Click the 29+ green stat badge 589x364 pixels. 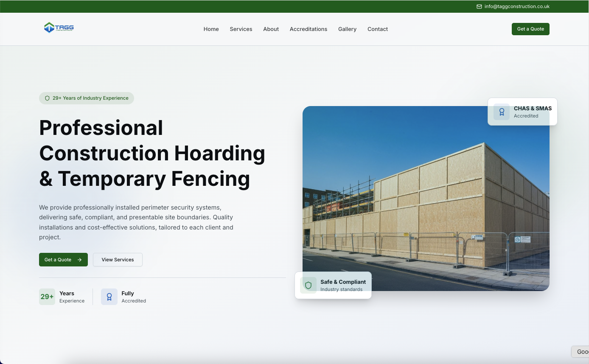point(47,297)
